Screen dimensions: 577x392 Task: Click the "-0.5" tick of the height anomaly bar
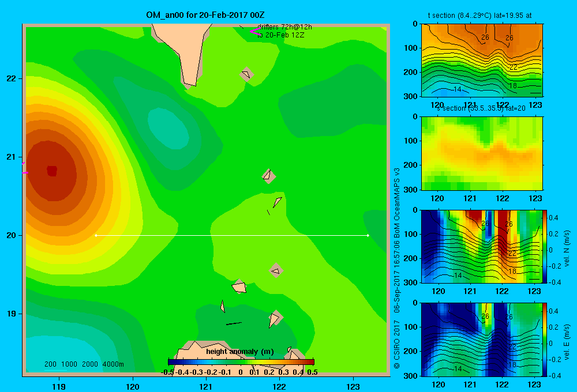[167, 372]
